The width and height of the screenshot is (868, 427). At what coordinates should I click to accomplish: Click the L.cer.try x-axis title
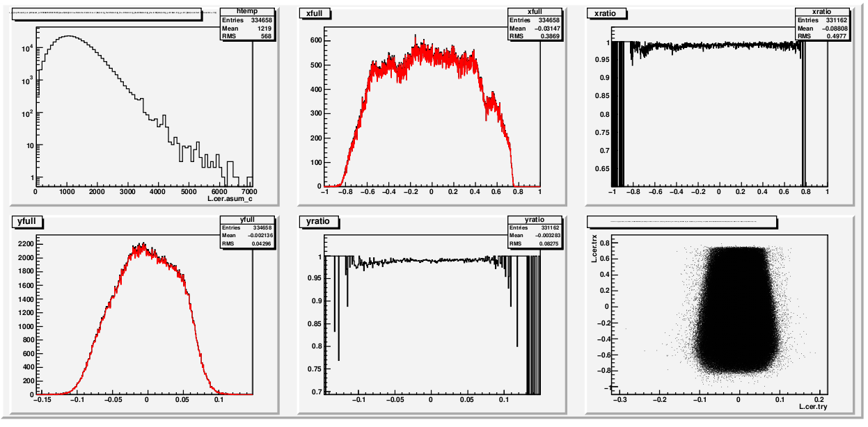pos(813,406)
